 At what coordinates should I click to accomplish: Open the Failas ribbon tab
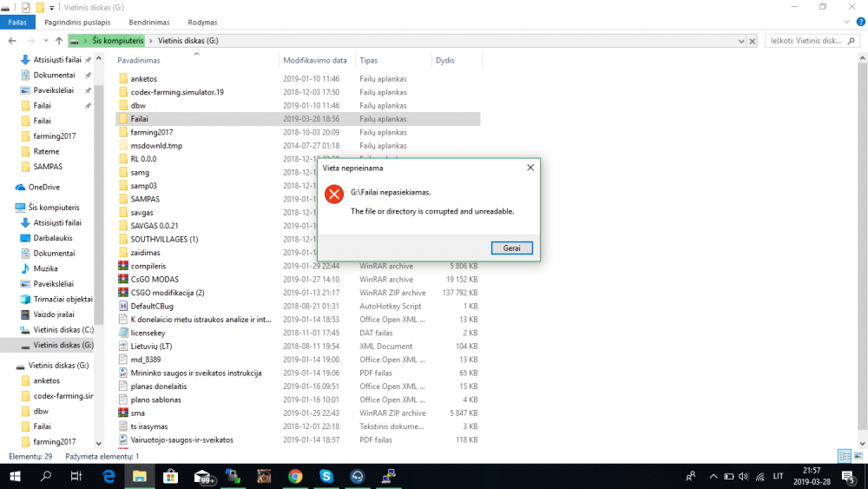point(17,23)
